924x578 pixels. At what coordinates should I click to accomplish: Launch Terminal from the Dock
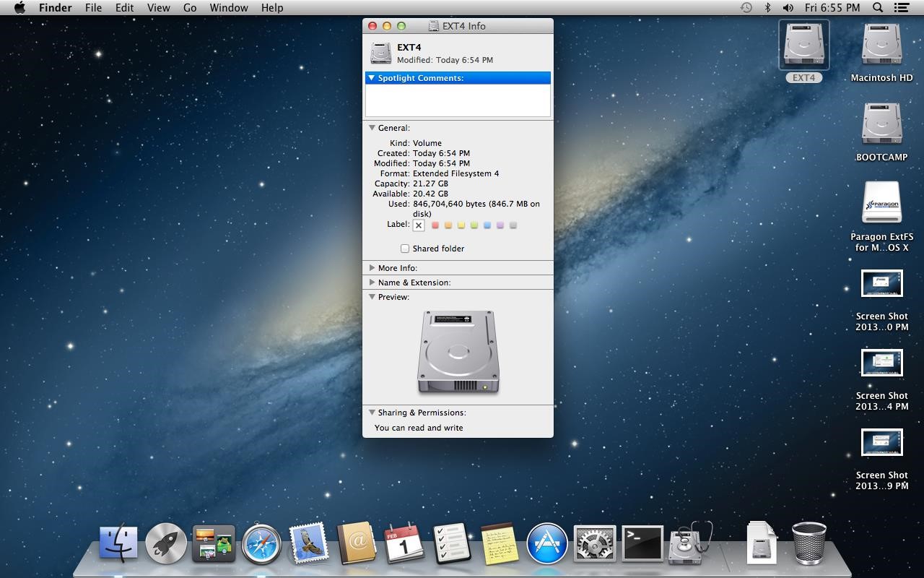[x=642, y=543]
